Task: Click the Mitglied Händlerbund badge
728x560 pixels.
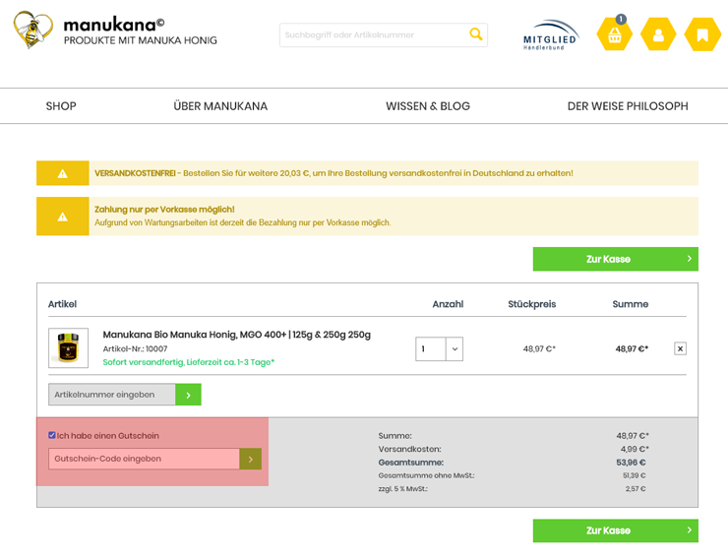Action: click(x=550, y=34)
